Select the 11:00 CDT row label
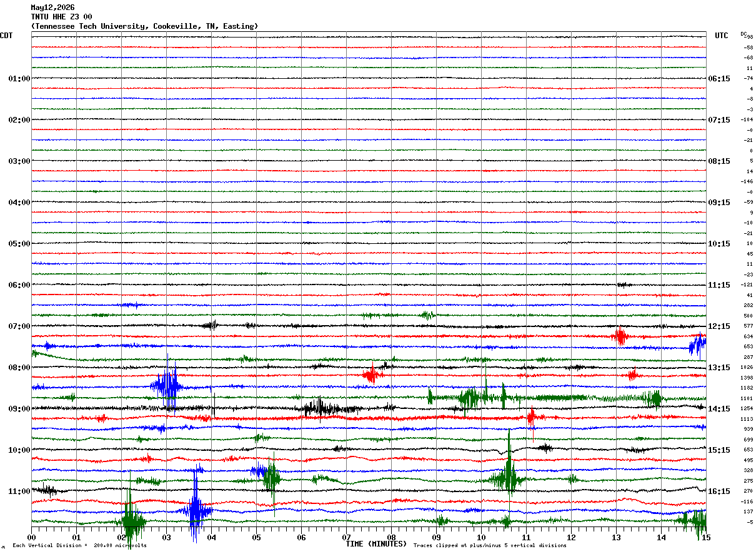 (x=19, y=491)
